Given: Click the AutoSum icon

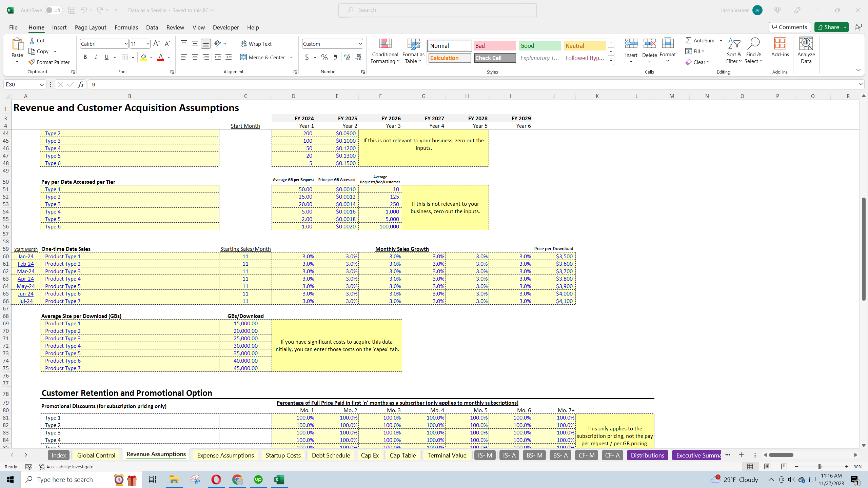Looking at the screenshot, I should 689,40.
